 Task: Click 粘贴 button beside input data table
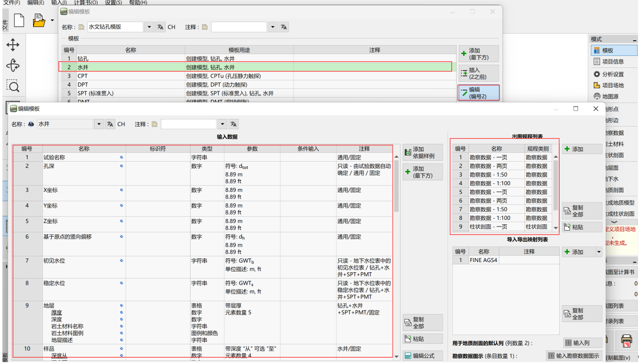pyautogui.click(x=423, y=339)
